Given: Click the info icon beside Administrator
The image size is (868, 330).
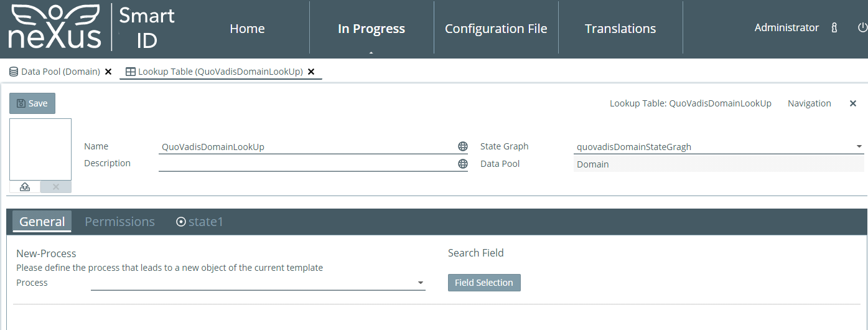Looking at the screenshot, I should 834,28.
